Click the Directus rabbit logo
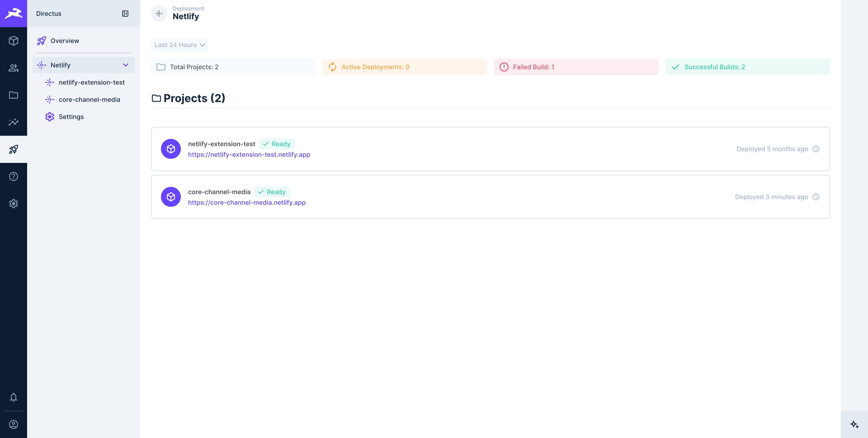The width and height of the screenshot is (868, 438). click(x=14, y=14)
